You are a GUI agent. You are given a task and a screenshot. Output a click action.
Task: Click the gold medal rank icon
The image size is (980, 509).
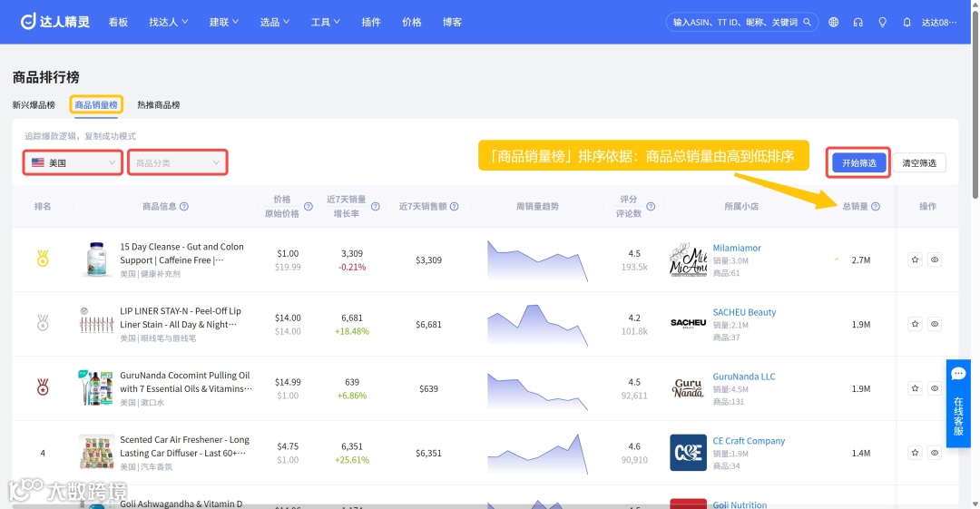point(43,259)
